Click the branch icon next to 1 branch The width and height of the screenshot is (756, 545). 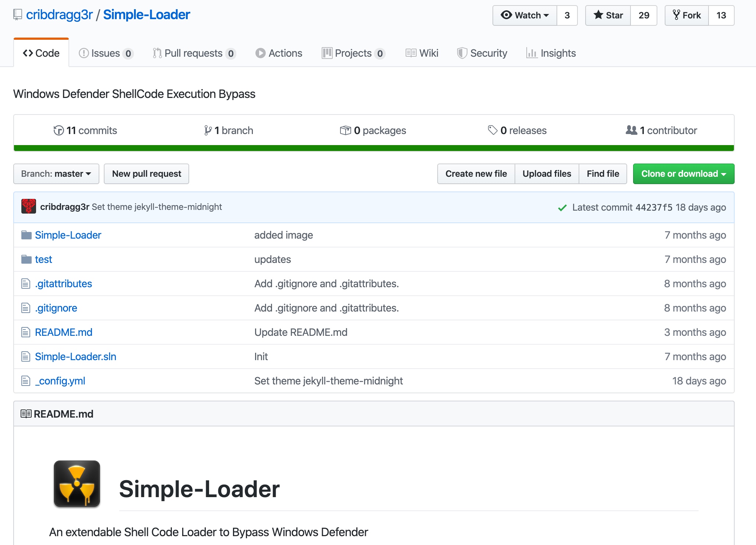[x=208, y=130]
